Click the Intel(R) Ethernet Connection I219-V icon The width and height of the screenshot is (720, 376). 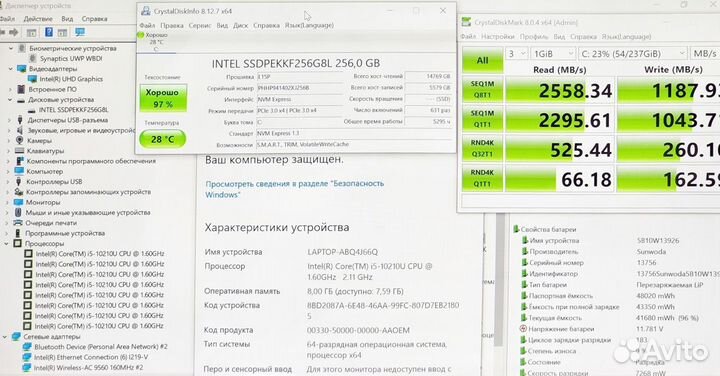(27, 357)
